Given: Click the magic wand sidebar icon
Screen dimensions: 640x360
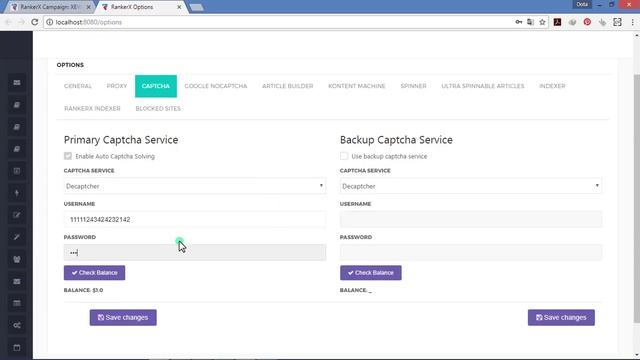Looking at the screenshot, I should click(x=17, y=237).
